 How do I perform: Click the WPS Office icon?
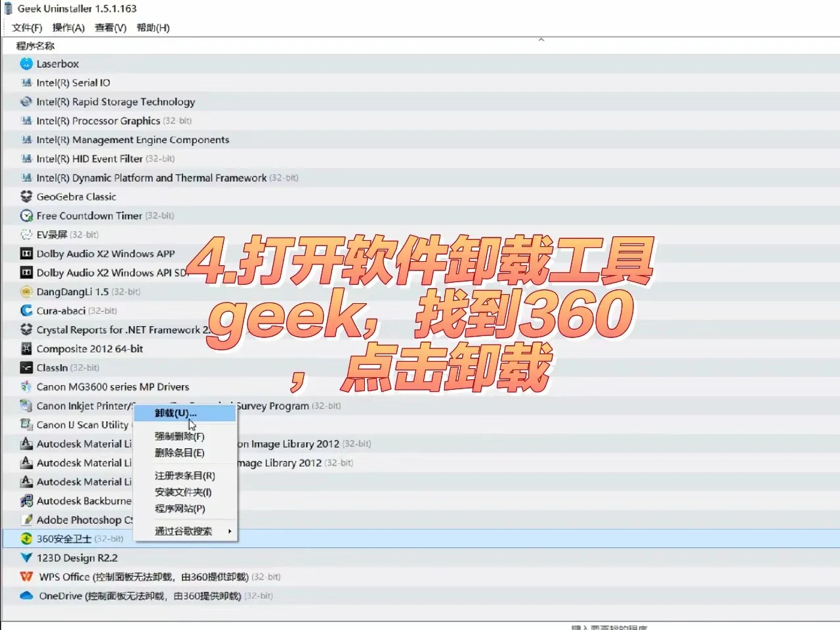tap(26, 576)
